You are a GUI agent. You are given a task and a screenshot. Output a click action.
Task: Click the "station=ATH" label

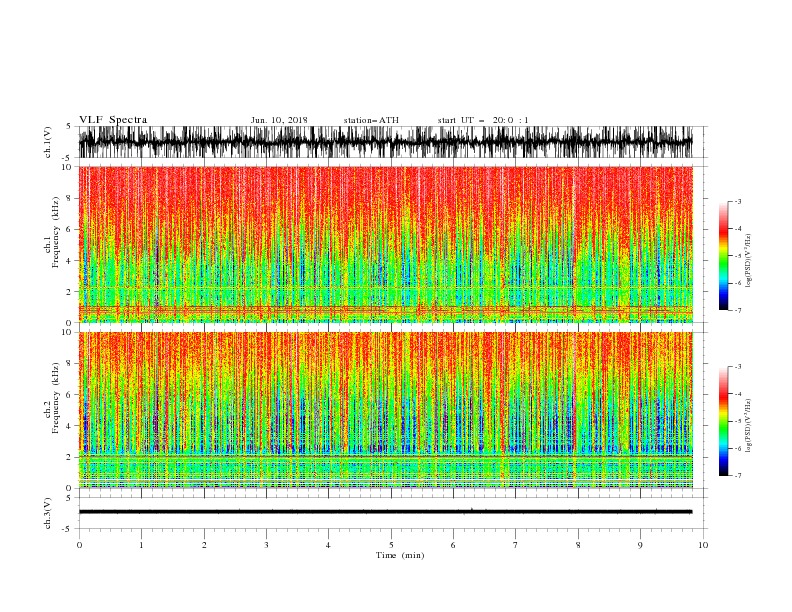371,120
